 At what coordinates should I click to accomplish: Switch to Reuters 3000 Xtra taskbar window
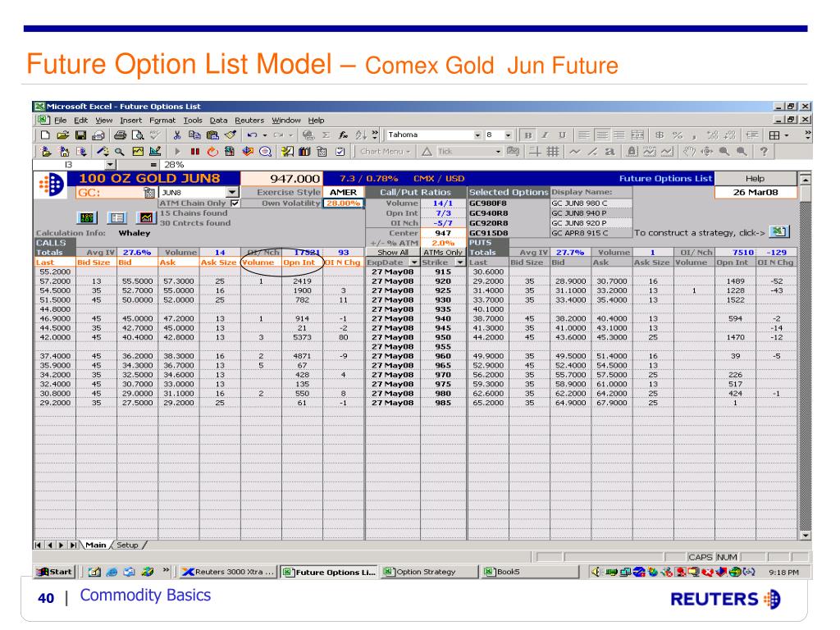pos(228,572)
